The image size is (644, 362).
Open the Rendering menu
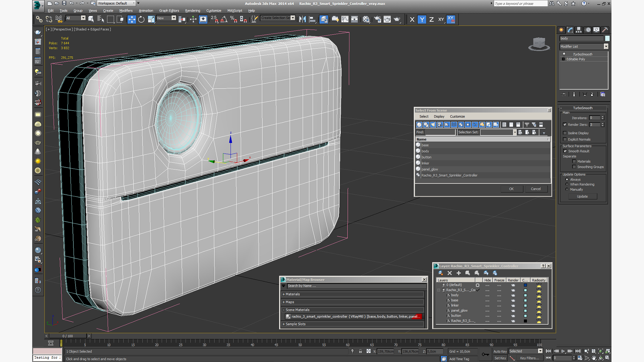(x=193, y=10)
